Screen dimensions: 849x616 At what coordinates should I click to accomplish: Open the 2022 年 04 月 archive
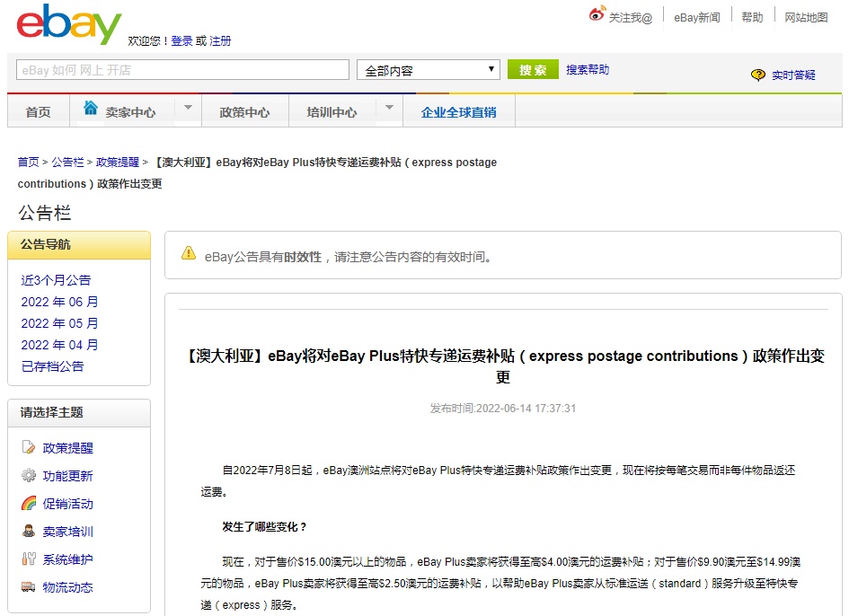click(x=59, y=345)
